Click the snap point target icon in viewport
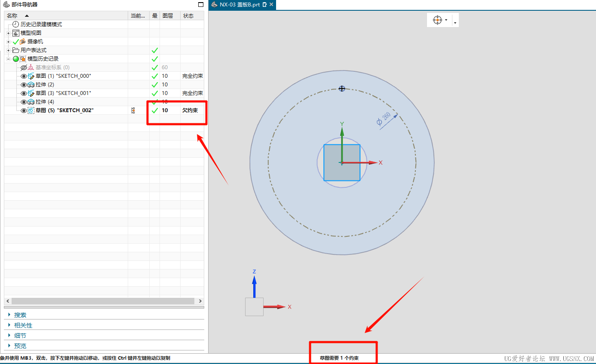 tap(437, 20)
